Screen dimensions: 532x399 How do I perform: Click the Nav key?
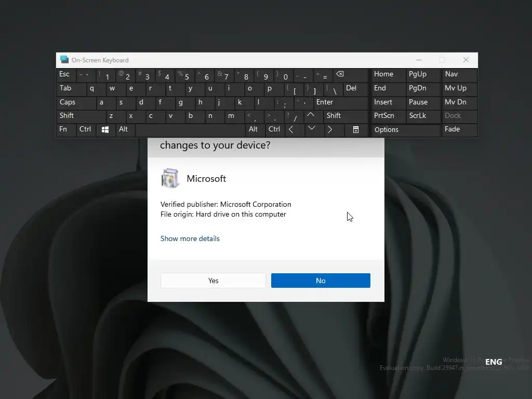(459, 75)
